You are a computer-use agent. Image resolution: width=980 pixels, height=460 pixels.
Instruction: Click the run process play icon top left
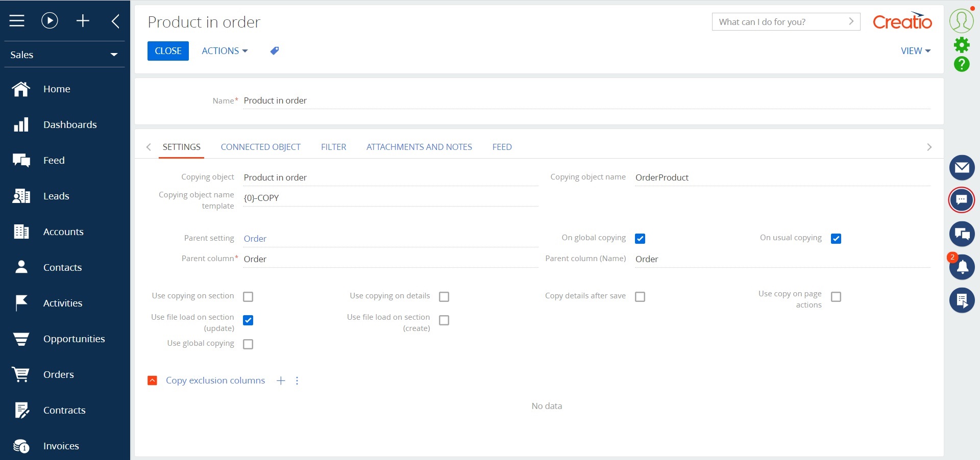(x=49, y=20)
